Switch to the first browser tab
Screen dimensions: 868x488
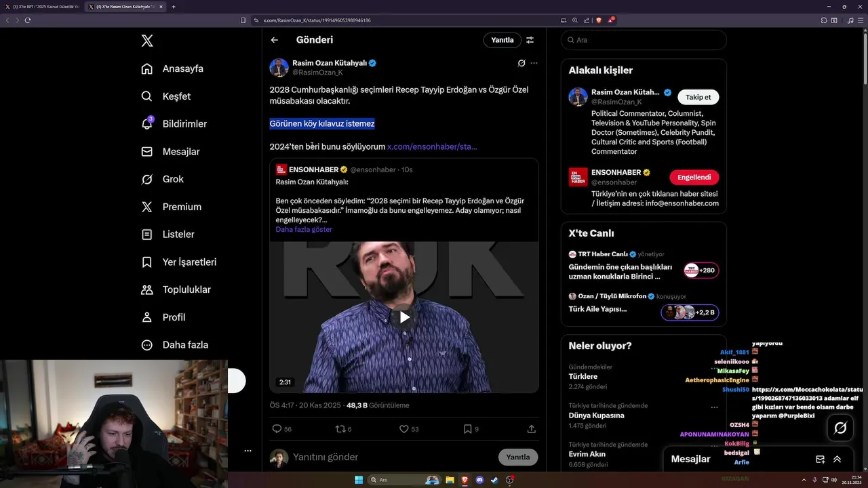click(x=42, y=7)
